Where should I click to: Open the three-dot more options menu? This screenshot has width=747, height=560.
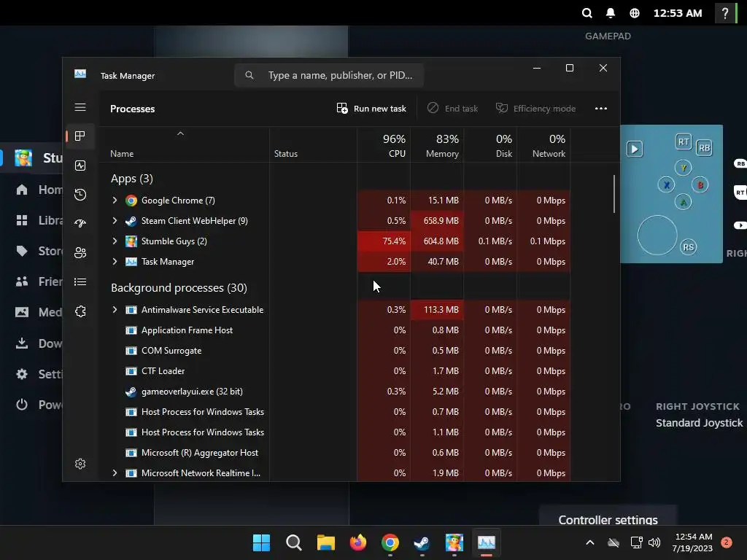coord(601,109)
